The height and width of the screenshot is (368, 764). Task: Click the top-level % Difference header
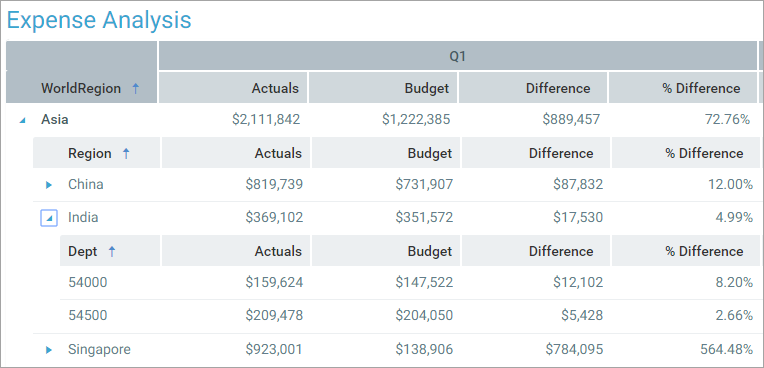pyautogui.click(x=683, y=88)
